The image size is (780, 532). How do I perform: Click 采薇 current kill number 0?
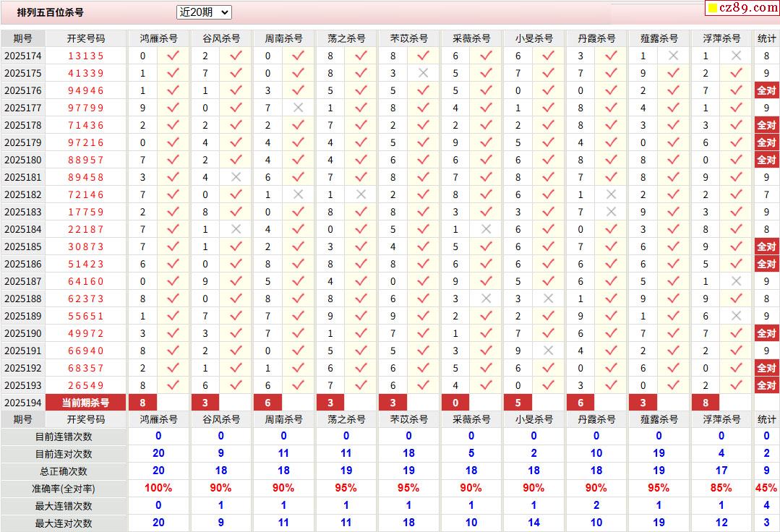(x=455, y=403)
